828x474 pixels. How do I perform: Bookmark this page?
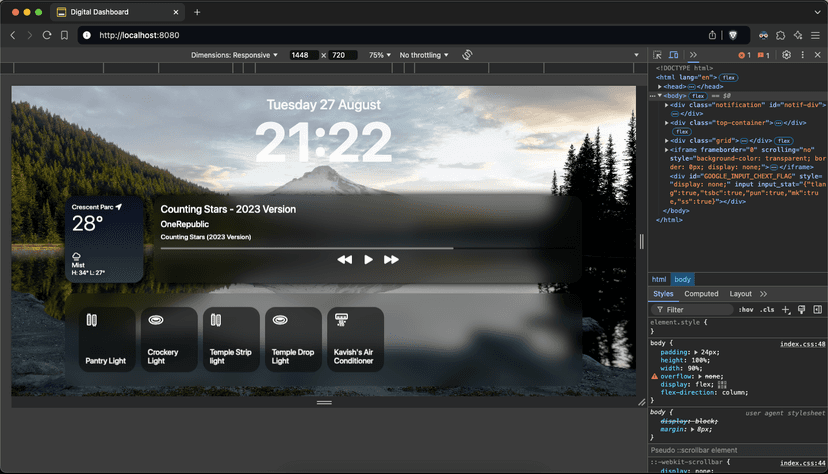coord(64,35)
